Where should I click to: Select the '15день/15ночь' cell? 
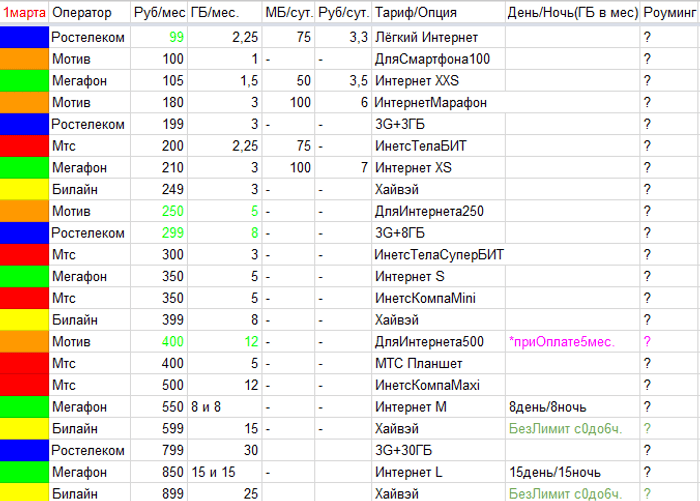tap(553, 472)
